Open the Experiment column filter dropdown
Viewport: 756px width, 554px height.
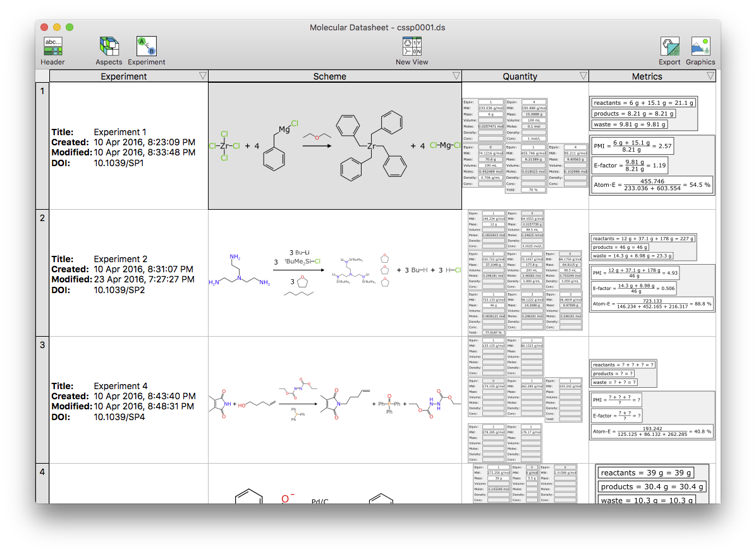204,75
